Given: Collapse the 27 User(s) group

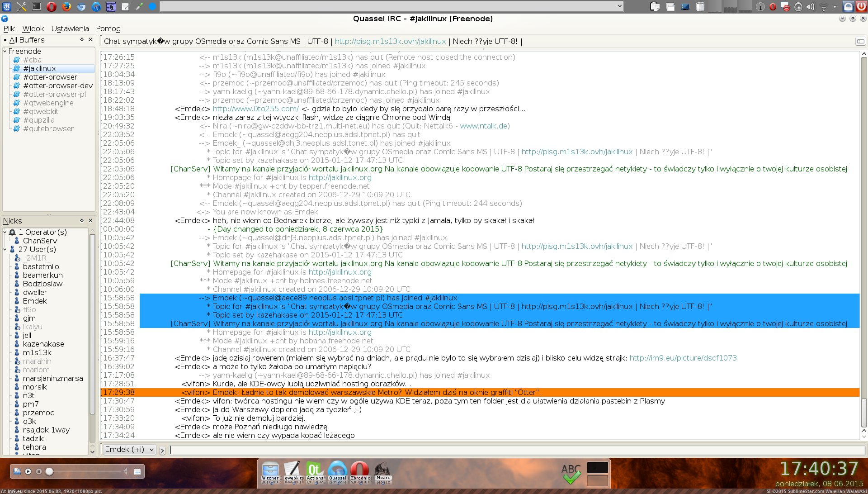Looking at the screenshot, I should click(5, 249).
